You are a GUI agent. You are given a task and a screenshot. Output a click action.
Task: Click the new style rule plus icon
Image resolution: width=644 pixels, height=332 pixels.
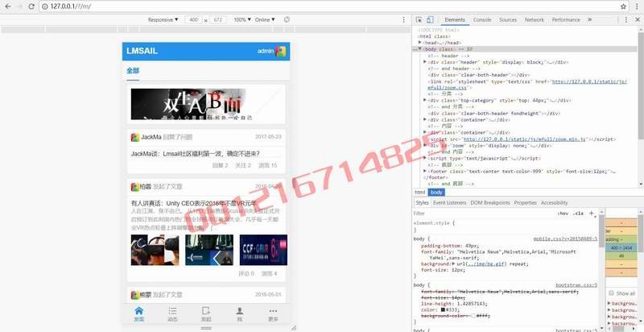point(592,214)
